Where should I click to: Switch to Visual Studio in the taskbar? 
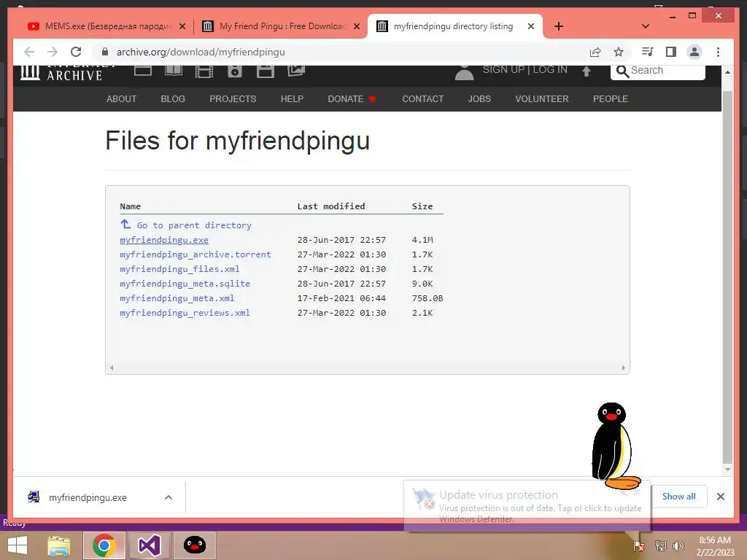pyautogui.click(x=149, y=545)
